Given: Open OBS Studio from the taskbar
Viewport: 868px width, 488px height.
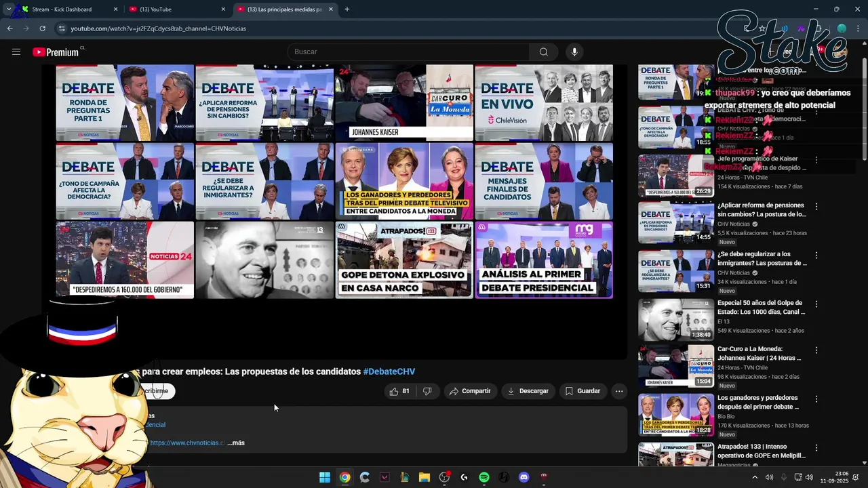Looking at the screenshot, I should point(444,477).
